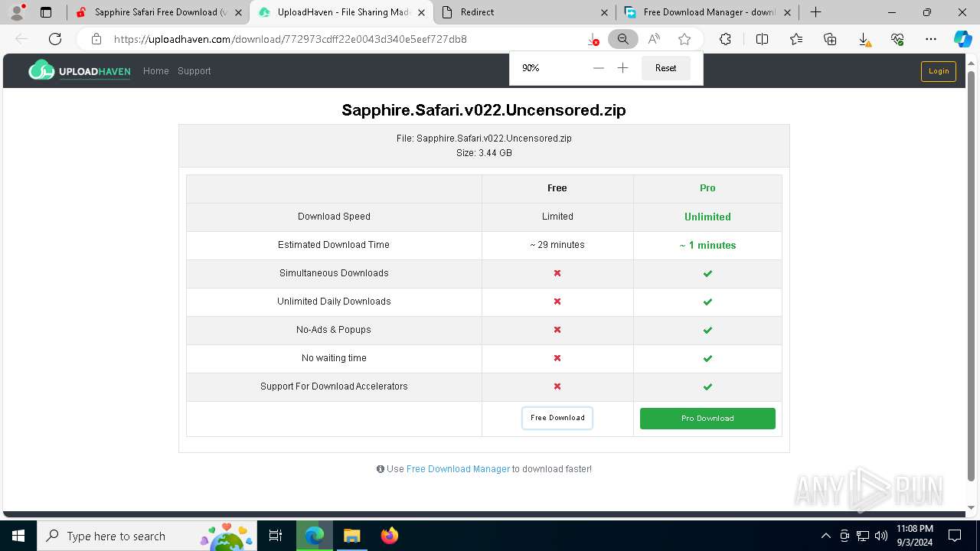Image resolution: width=980 pixels, height=551 pixels.
Task: Open Read aloud icon in address bar
Action: 654,39
